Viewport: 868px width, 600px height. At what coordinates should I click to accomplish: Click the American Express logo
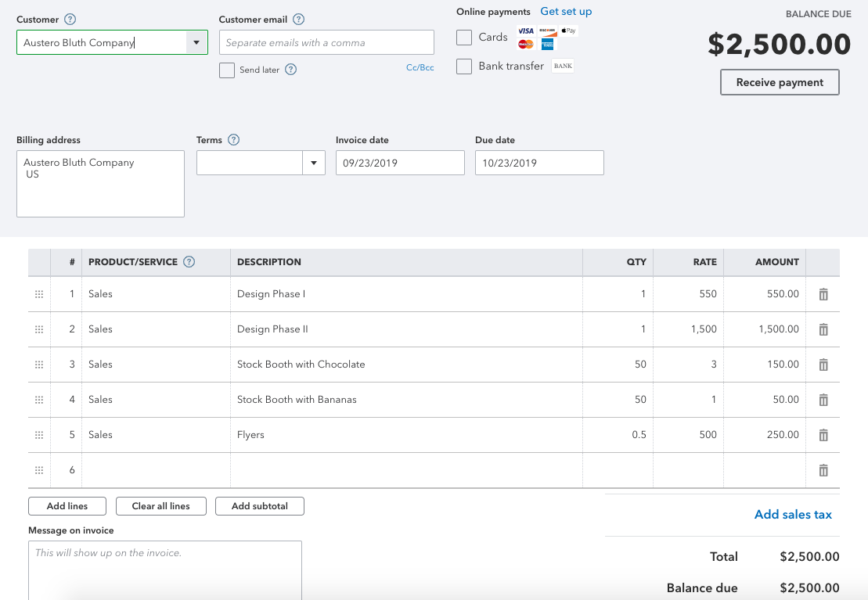click(547, 45)
